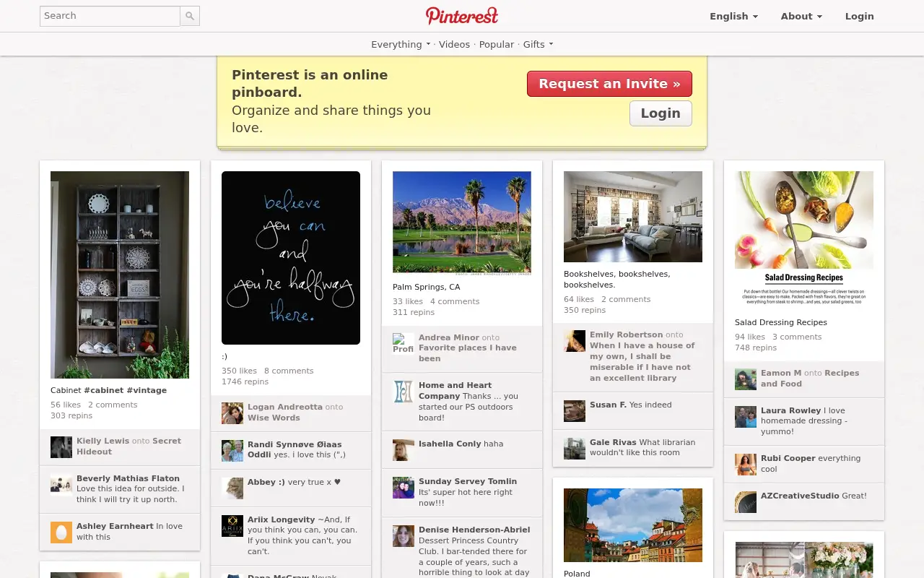The width and height of the screenshot is (924, 578).
Task: Open the English language dropdown
Action: point(733,16)
